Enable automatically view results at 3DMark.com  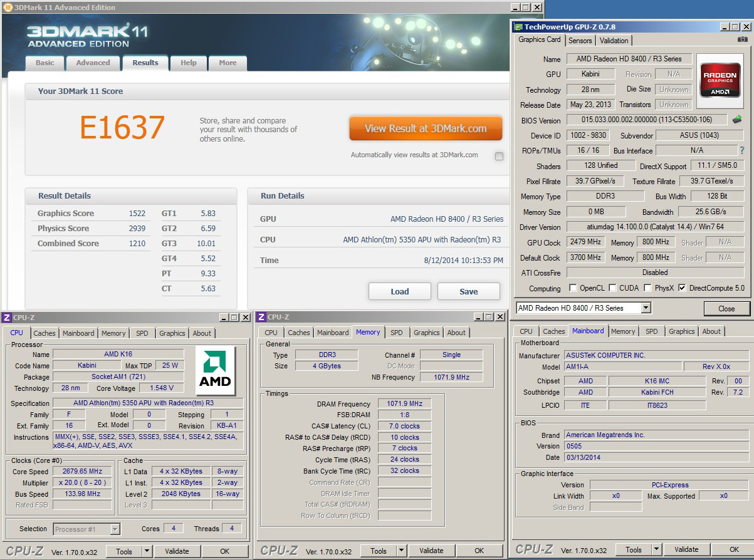pyautogui.click(x=499, y=156)
